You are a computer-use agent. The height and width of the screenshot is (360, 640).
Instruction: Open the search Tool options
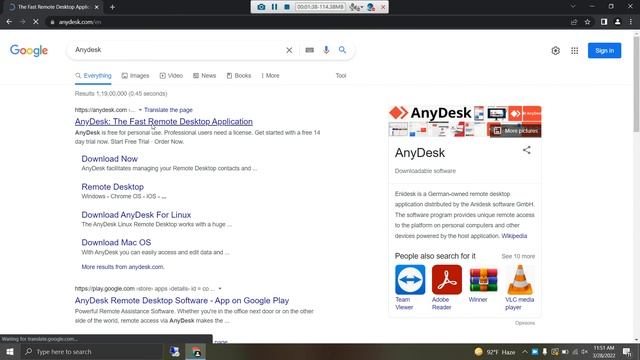(x=341, y=76)
